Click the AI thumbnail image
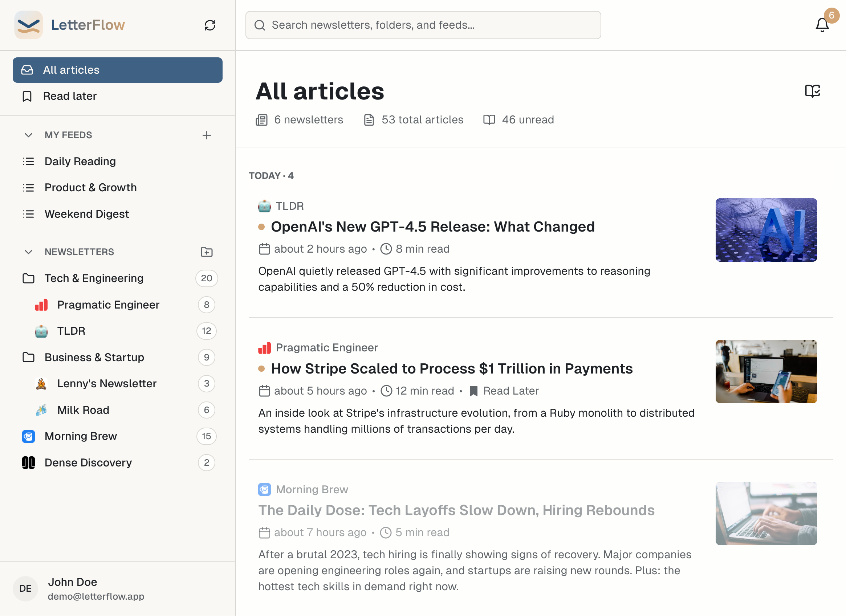This screenshot has height=616, width=846. (x=766, y=230)
